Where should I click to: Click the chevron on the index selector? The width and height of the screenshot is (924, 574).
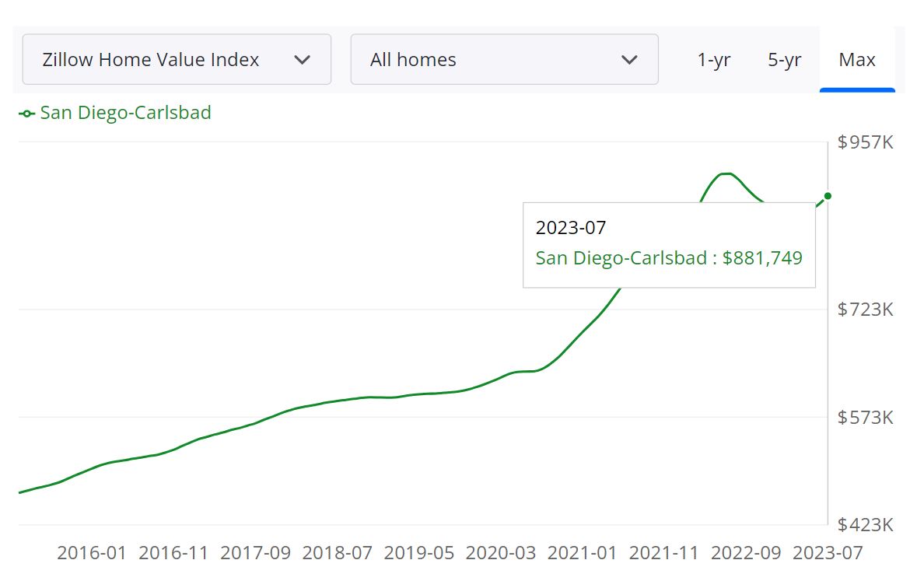click(x=304, y=59)
